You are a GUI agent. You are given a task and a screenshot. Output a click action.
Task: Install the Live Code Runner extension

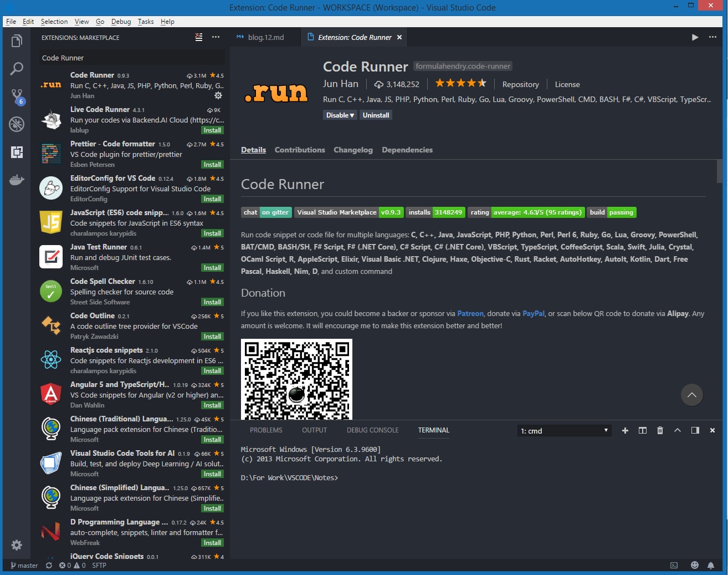pyautogui.click(x=212, y=130)
